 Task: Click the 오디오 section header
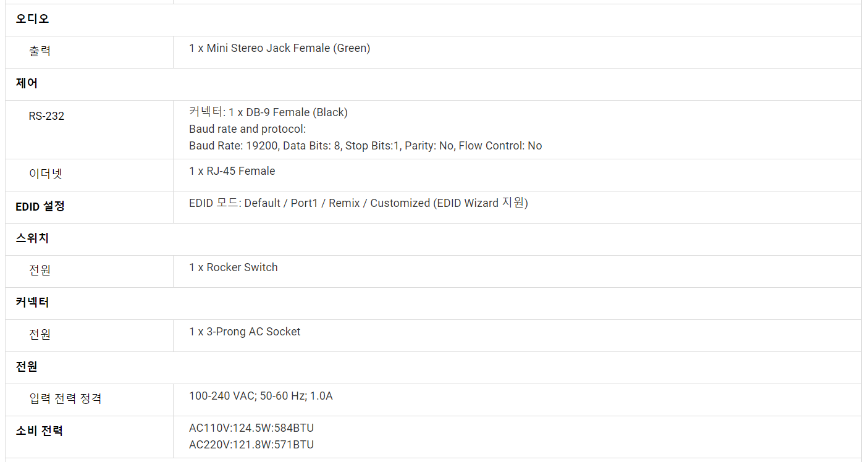pos(32,19)
